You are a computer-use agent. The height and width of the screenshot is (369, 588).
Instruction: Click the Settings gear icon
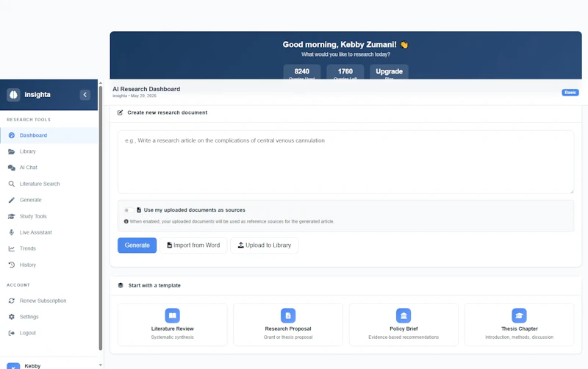point(12,317)
